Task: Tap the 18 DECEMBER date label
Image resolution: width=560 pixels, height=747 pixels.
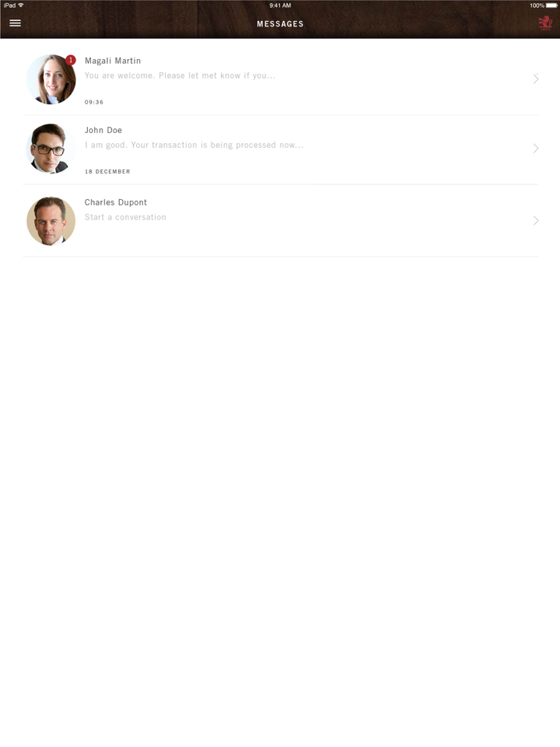Action: pos(107,171)
